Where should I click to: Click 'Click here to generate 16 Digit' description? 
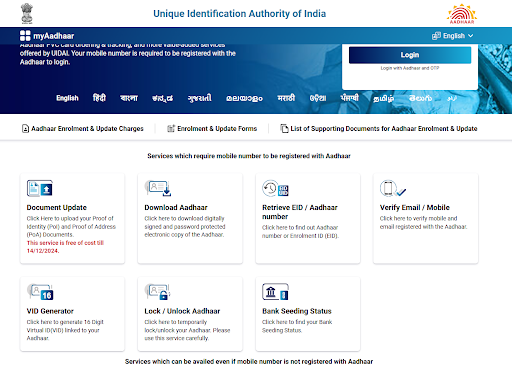65,322
